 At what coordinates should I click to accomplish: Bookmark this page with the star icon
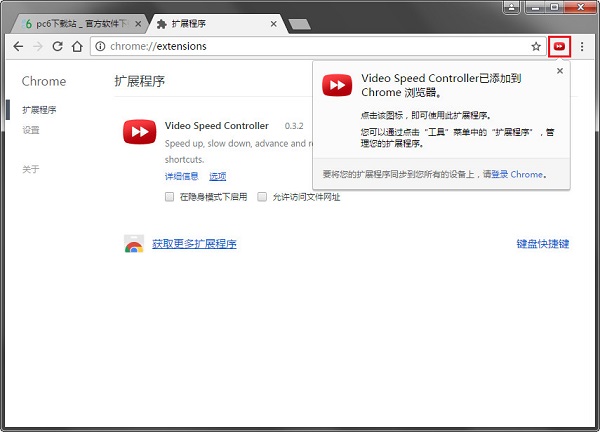(x=536, y=47)
